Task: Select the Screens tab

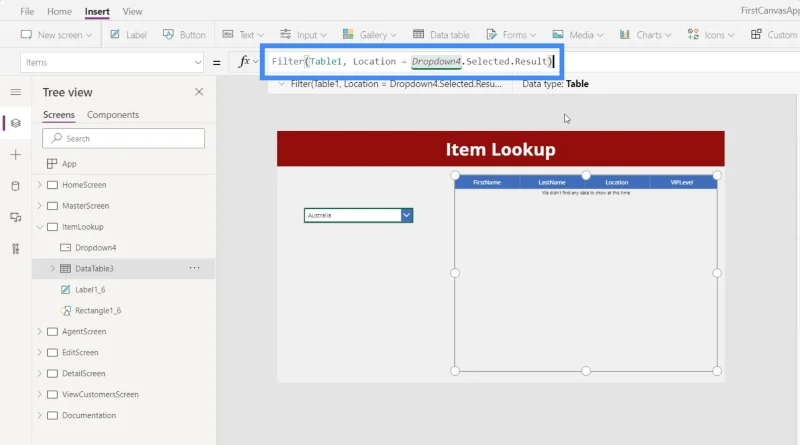Action: 59,115
